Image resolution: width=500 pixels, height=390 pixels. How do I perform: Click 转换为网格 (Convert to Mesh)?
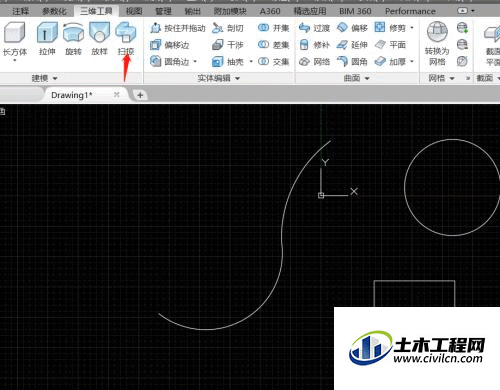coord(437,43)
